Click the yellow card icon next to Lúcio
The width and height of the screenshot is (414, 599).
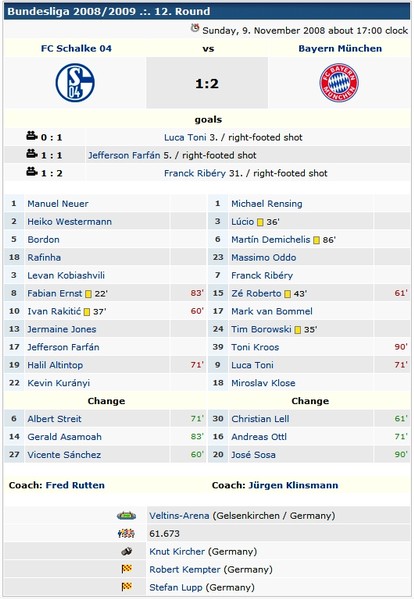pyautogui.click(x=260, y=222)
